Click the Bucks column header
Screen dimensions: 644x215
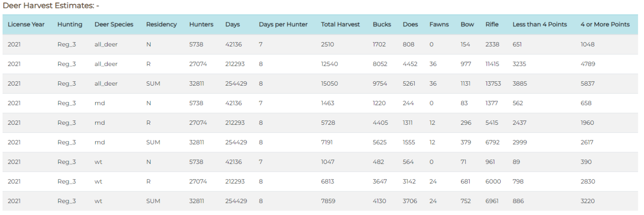click(x=382, y=25)
